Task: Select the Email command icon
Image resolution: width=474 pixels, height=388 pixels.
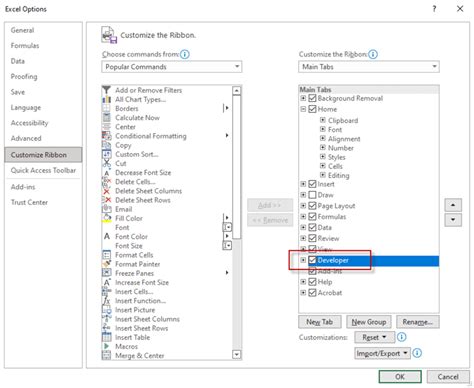Action: 106,209
